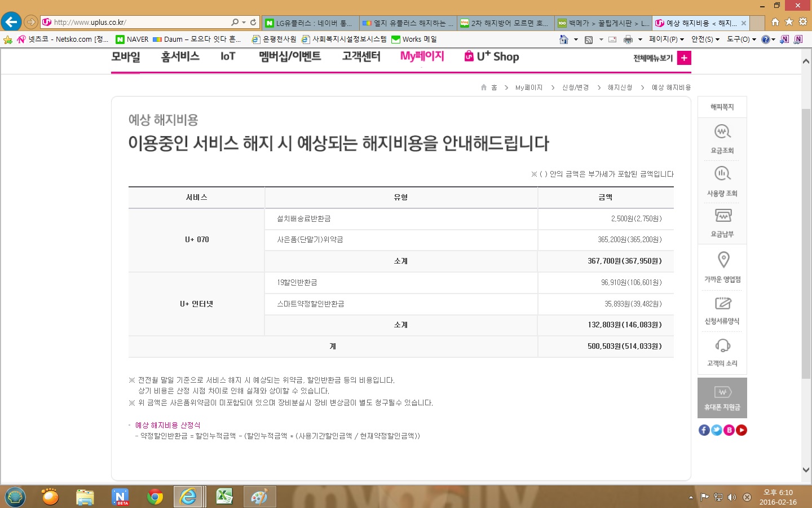Click 고객의 소리 headset icon
812x508 pixels.
tap(722, 345)
